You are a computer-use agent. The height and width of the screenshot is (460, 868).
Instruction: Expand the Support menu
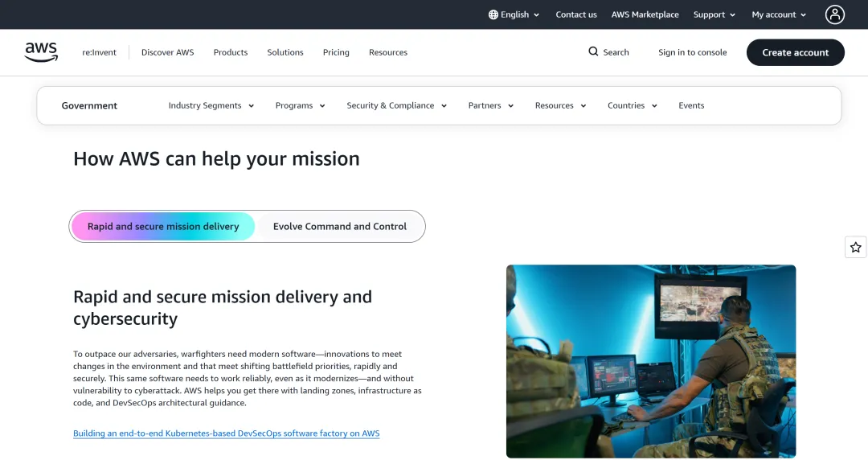pos(714,14)
